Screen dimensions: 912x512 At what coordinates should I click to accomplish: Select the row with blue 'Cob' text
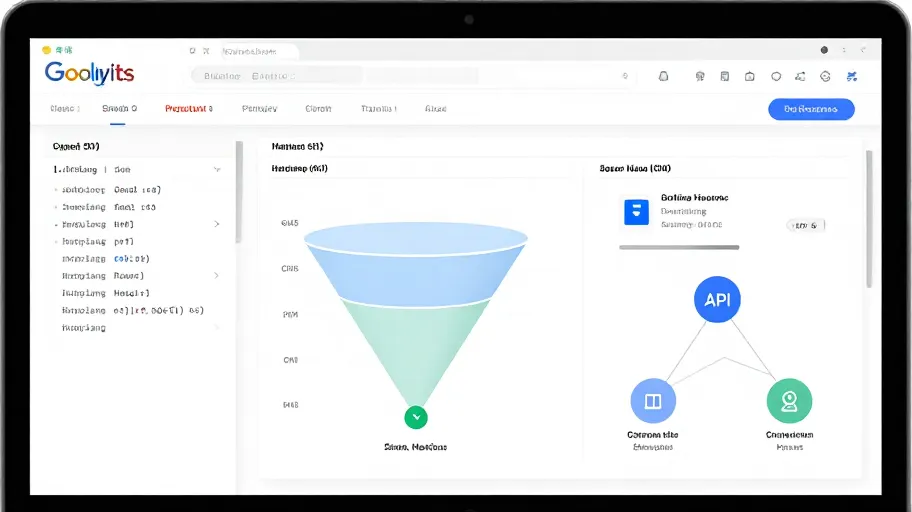tap(137, 258)
